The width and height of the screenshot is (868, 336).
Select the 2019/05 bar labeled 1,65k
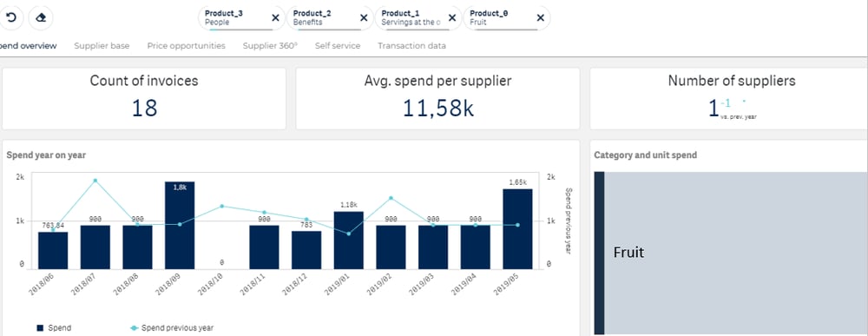[x=517, y=229]
